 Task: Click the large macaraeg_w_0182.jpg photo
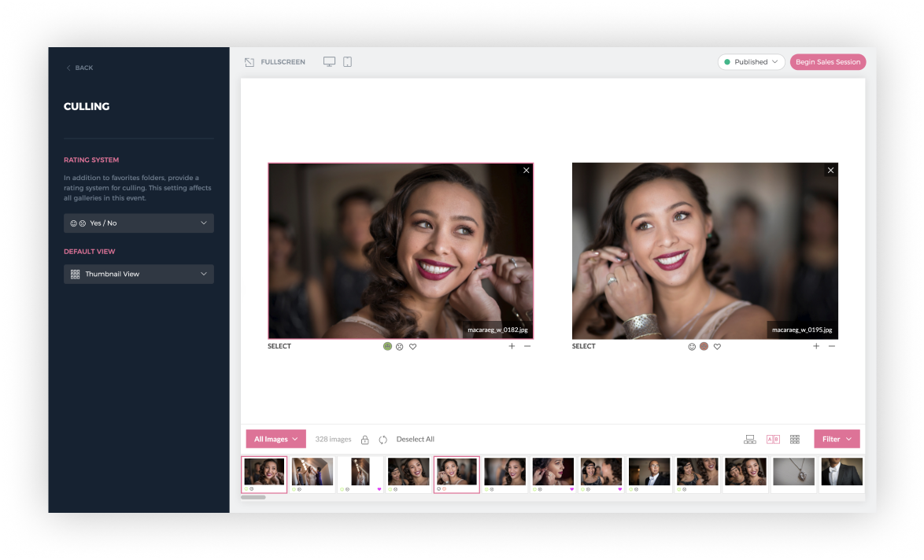(x=401, y=251)
